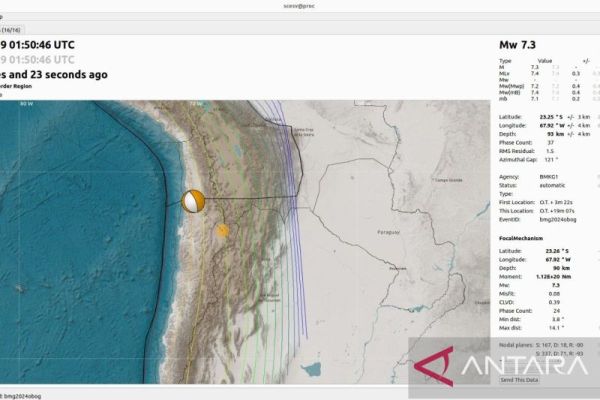600x400 pixels.
Task: Click the Mw(Mwp) magnitude row value 7.2
Action: [535, 86]
